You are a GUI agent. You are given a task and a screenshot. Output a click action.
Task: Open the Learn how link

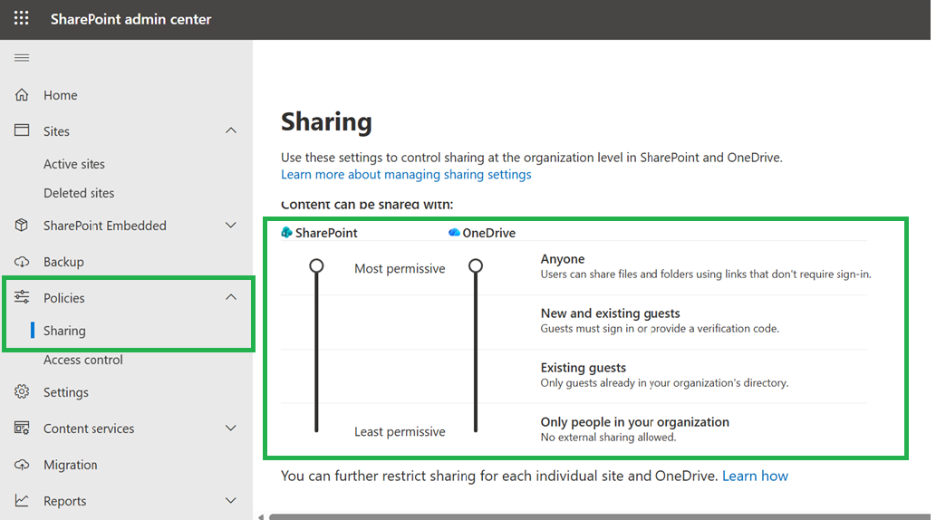pyautogui.click(x=755, y=476)
